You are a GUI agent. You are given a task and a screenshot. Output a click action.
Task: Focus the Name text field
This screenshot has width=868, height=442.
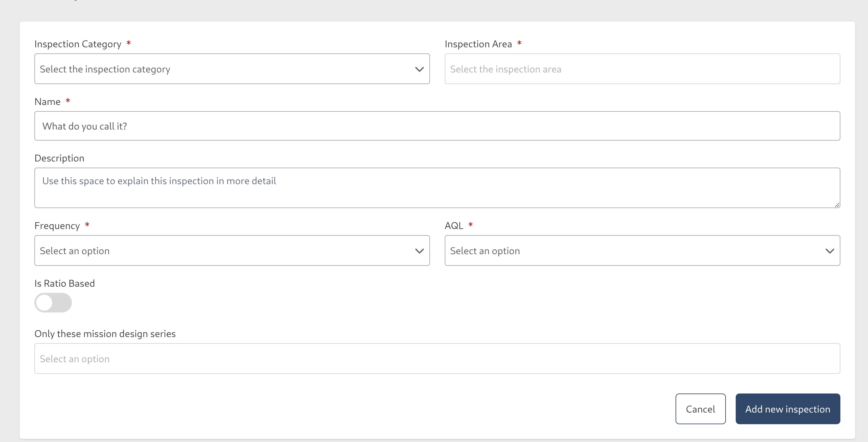[x=437, y=126]
